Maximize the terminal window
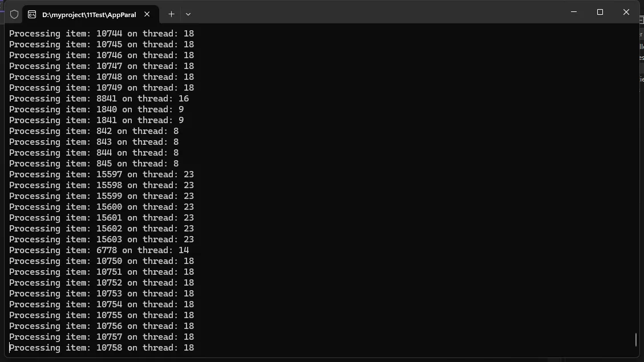 (x=600, y=12)
